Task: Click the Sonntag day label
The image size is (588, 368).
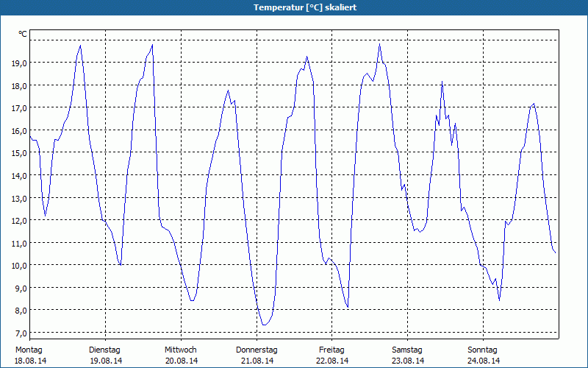Action: (x=483, y=350)
